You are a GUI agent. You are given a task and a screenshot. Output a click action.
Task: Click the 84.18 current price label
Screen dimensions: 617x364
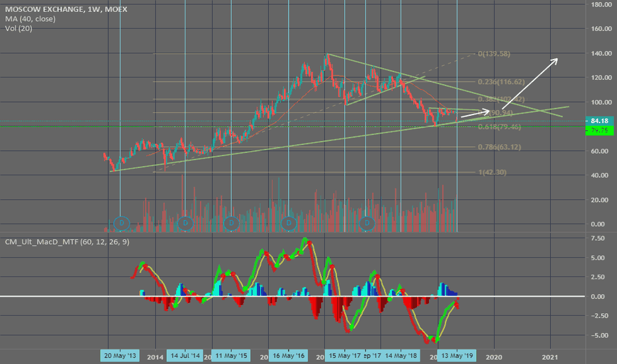tap(599, 121)
